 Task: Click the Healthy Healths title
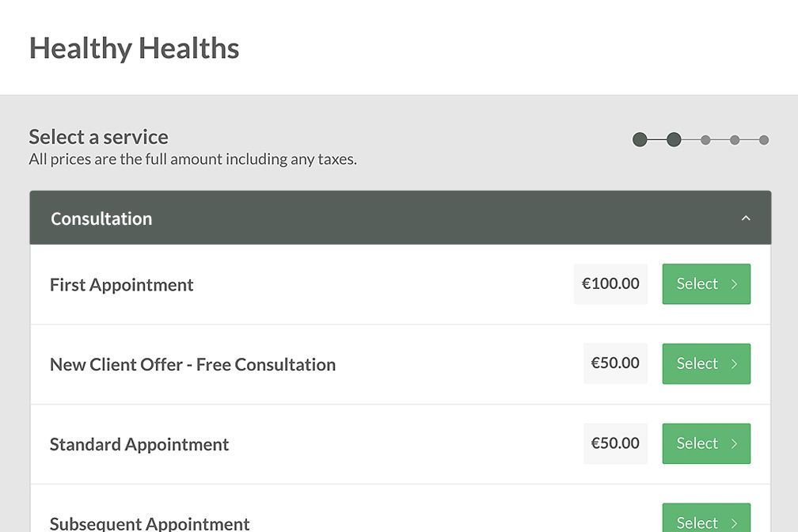(134, 48)
